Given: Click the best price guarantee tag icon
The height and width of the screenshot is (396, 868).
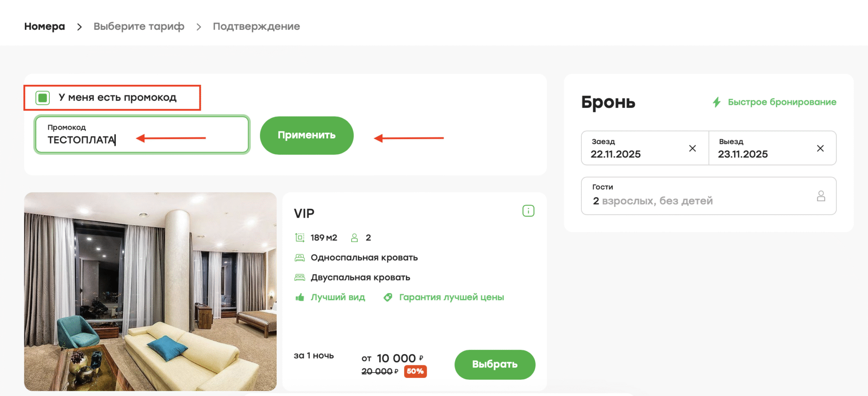Looking at the screenshot, I should [x=387, y=297].
